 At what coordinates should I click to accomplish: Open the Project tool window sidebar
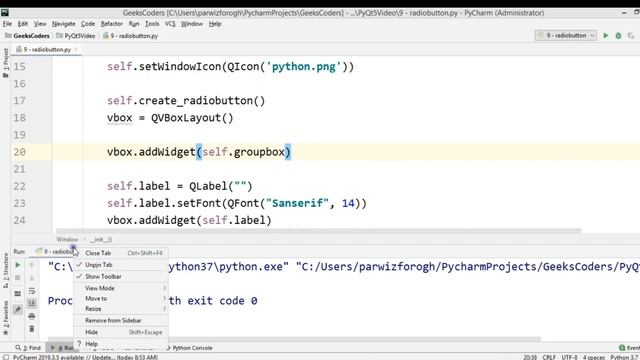coord(5,63)
